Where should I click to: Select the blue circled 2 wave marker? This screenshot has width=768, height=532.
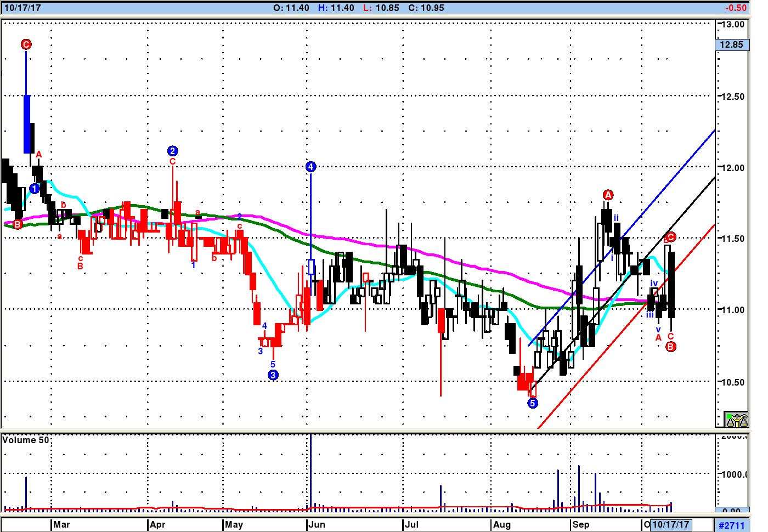pyautogui.click(x=172, y=151)
